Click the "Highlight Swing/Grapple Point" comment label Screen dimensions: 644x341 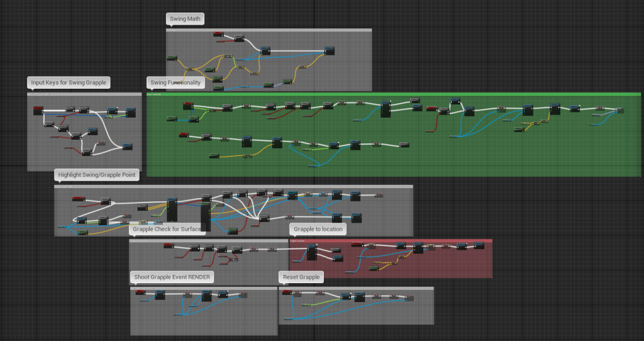96,174
